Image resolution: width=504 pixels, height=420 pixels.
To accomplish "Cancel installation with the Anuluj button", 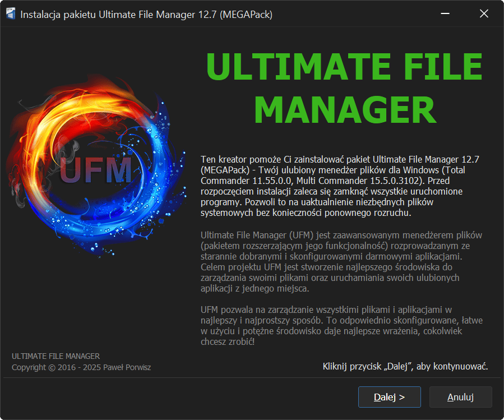I will coord(460,397).
